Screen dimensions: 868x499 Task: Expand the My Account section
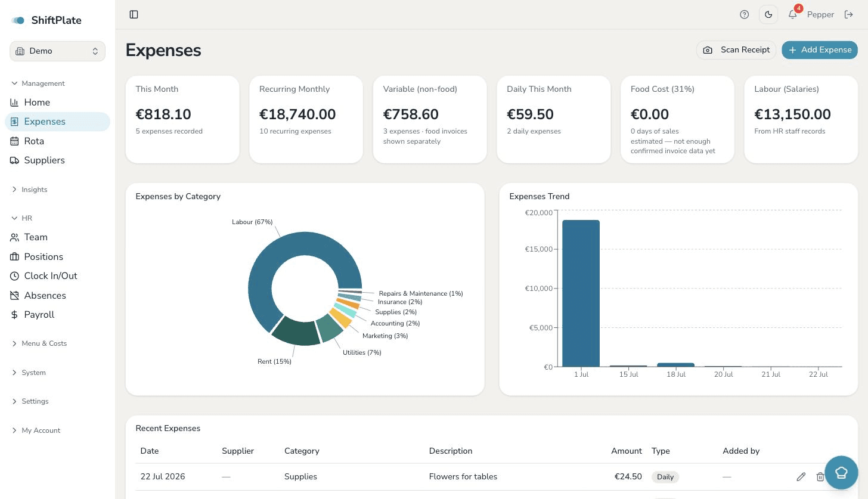(x=36, y=430)
